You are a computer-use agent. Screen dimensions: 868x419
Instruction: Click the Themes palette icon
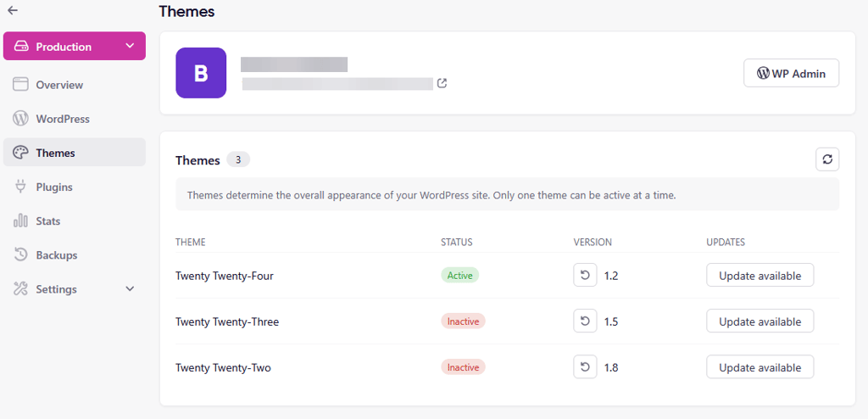[x=20, y=153]
